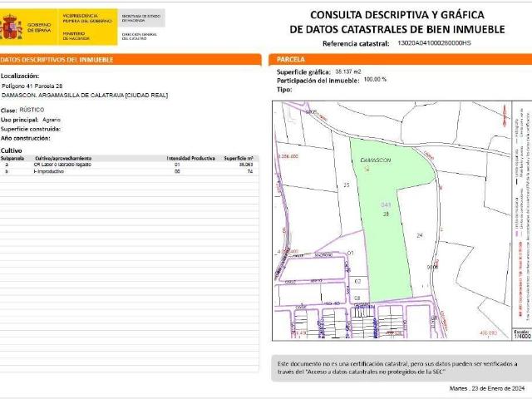Select the '100,00 %' participation value
The image size is (532, 399).
click(375, 80)
